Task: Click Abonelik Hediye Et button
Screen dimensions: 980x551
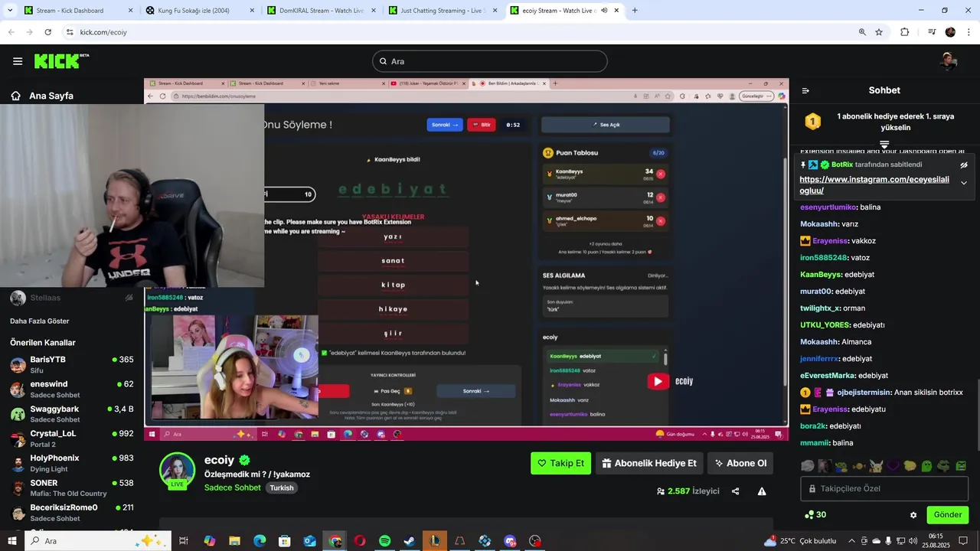Action: [x=649, y=463]
